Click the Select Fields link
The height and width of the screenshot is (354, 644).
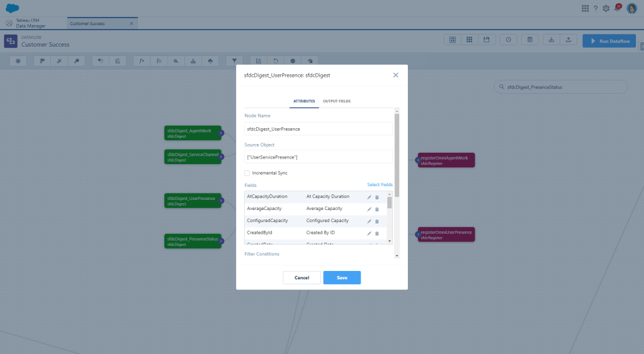[x=380, y=185]
